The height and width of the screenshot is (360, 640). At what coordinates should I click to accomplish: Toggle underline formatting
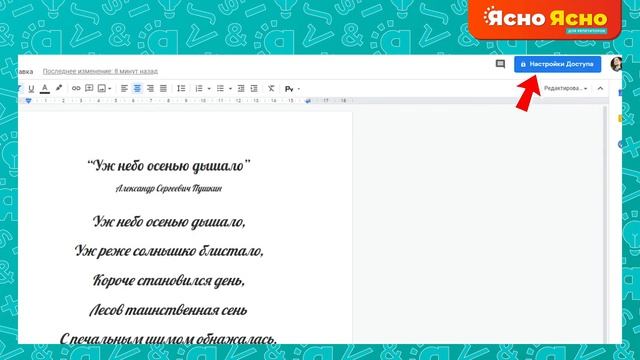tap(31, 88)
